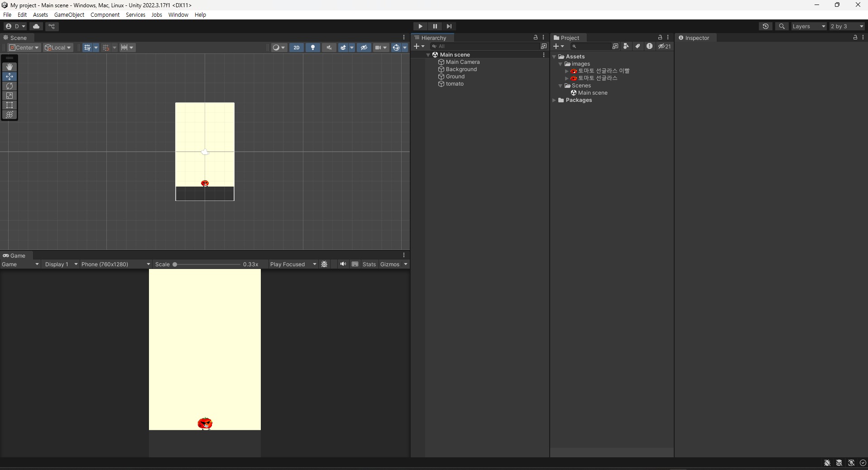The width and height of the screenshot is (868, 470).
Task: Open the GameObject menu
Action: pyautogui.click(x=69, y=14)
